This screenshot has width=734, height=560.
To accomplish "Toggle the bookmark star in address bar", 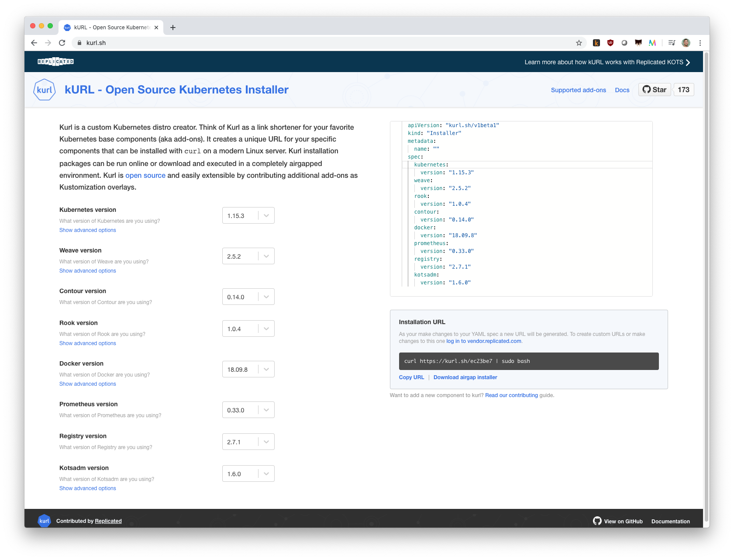I will coord(579,43).
